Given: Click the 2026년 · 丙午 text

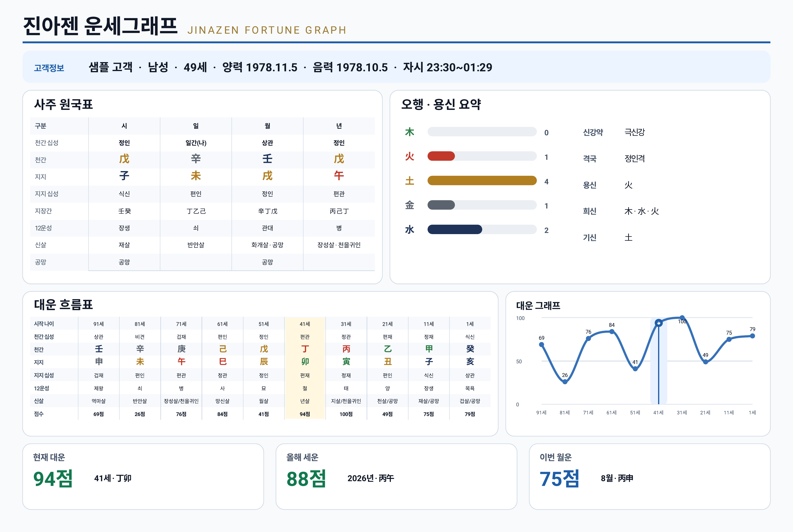Looking at the screenshot, I should pyautogui.click(x=371, y=478).
